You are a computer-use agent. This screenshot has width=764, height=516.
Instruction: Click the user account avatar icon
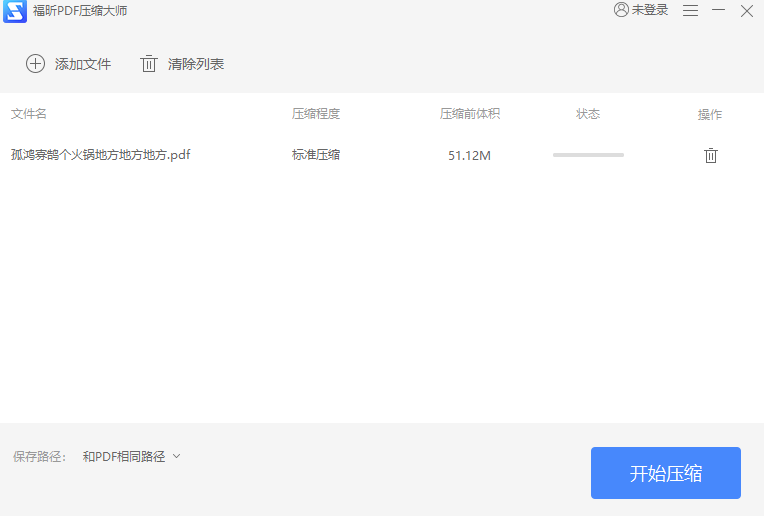[621, 10]
